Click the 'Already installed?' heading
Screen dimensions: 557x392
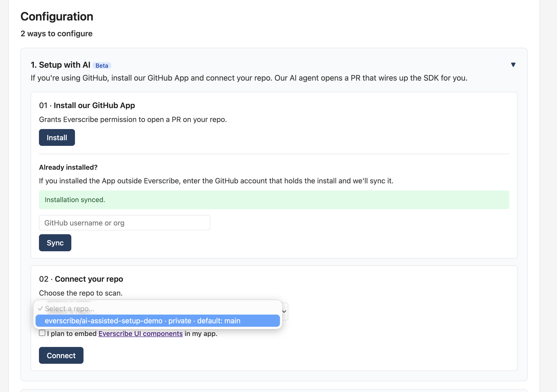coord(68,167)
